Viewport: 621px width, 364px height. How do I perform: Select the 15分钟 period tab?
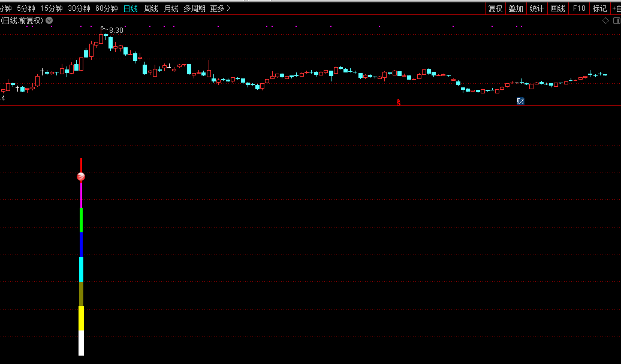[52, 8]
